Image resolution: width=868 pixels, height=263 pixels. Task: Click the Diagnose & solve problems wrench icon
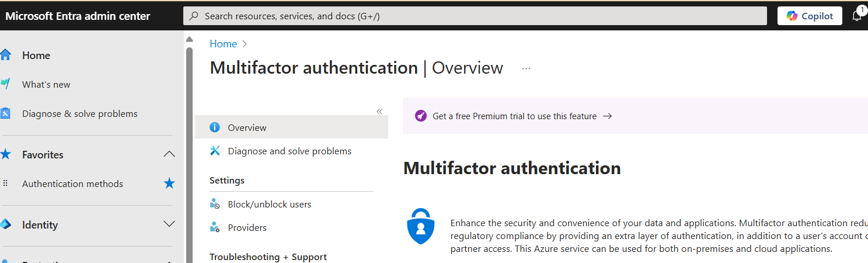click(5, 113)
